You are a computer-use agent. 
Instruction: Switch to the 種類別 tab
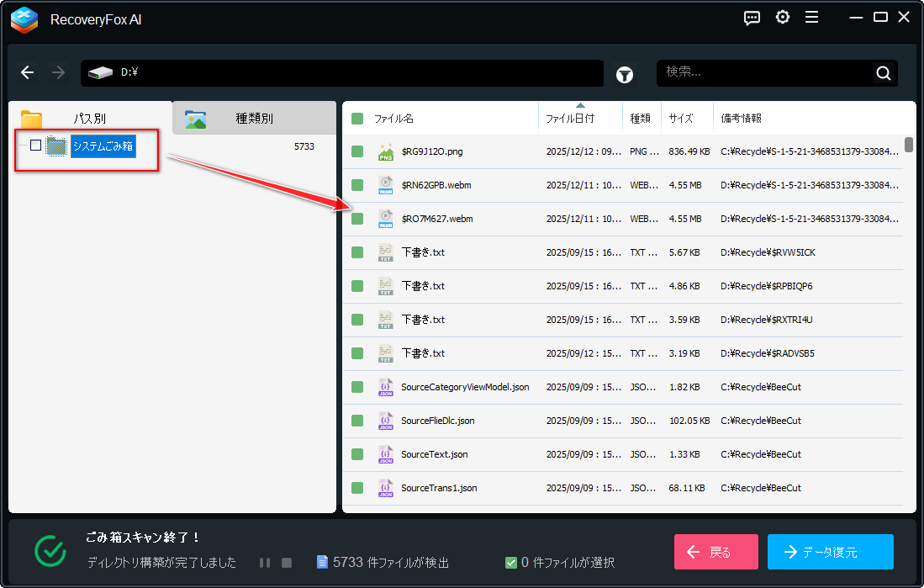coord(254,119)
